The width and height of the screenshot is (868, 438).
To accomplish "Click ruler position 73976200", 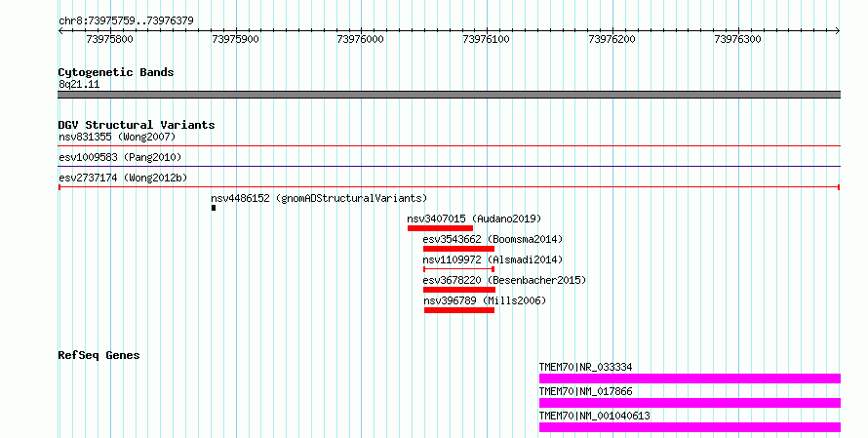I will coord(612,39).
